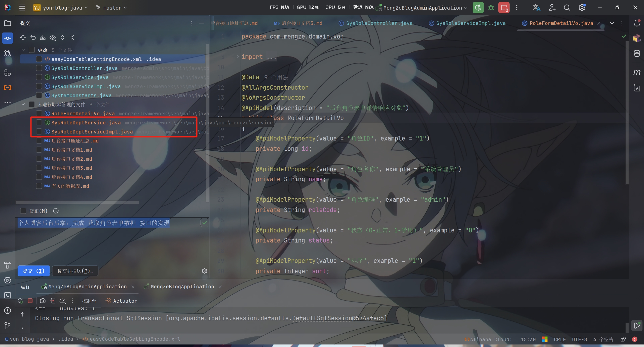Check SystemConstants.java checkbox
Screen dimensions: 644x347
pos(39,95)
